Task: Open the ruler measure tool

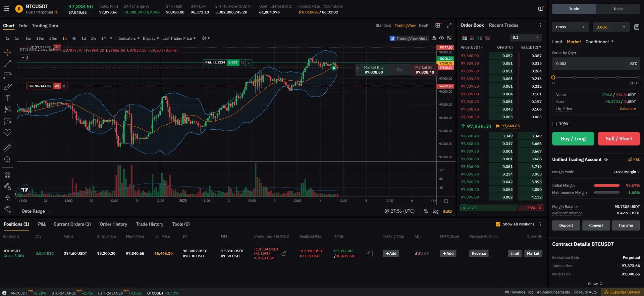Action: (x=7, y=148)
